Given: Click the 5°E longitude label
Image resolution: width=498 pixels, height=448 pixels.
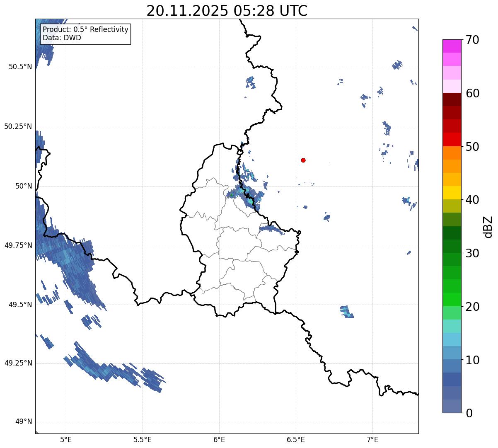Looking at the screenshot, I should (66, 439).
